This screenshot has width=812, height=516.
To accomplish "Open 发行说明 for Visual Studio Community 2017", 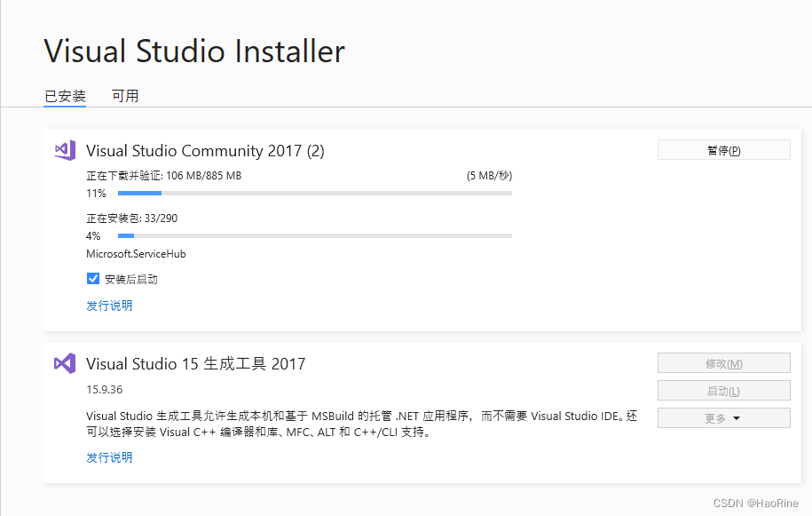I will pyautogui.click(x=109, y=305).
